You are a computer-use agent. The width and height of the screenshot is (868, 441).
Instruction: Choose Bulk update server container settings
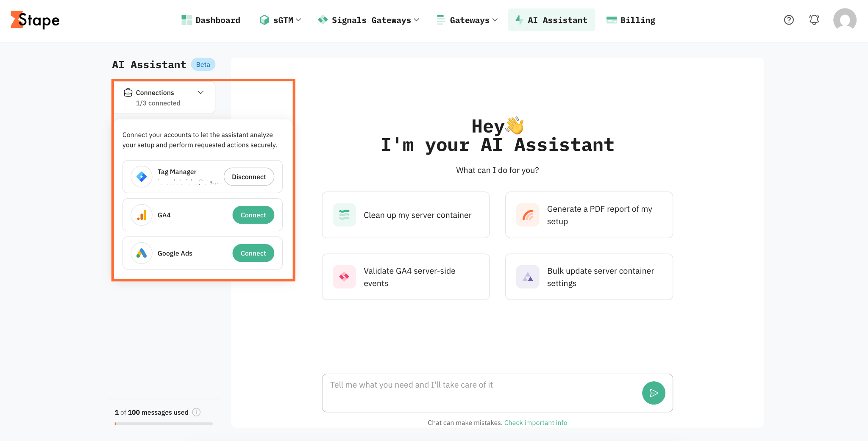coord(589,277)
